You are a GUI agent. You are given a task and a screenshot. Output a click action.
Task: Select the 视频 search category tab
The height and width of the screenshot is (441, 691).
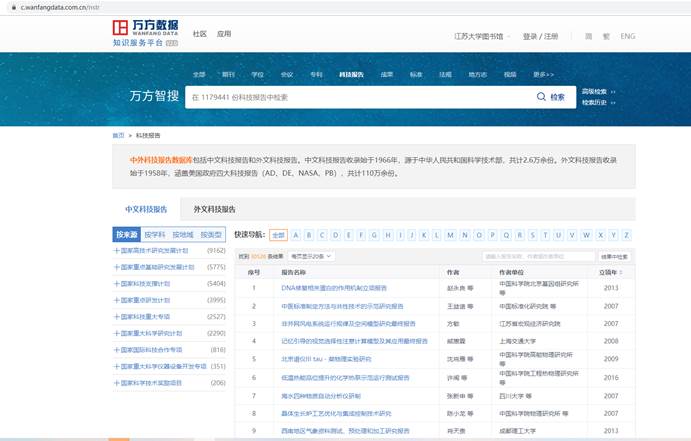click(x=510, y=74)
